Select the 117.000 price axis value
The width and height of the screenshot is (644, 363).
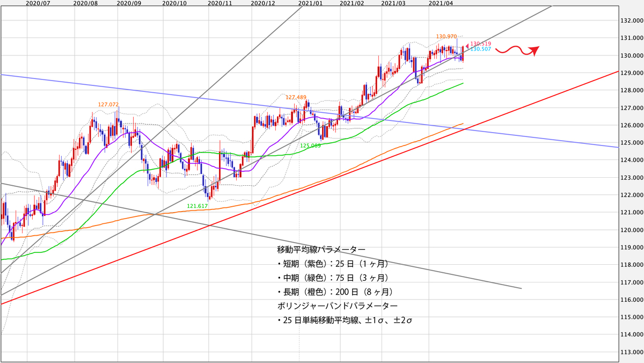coord(631,282)
